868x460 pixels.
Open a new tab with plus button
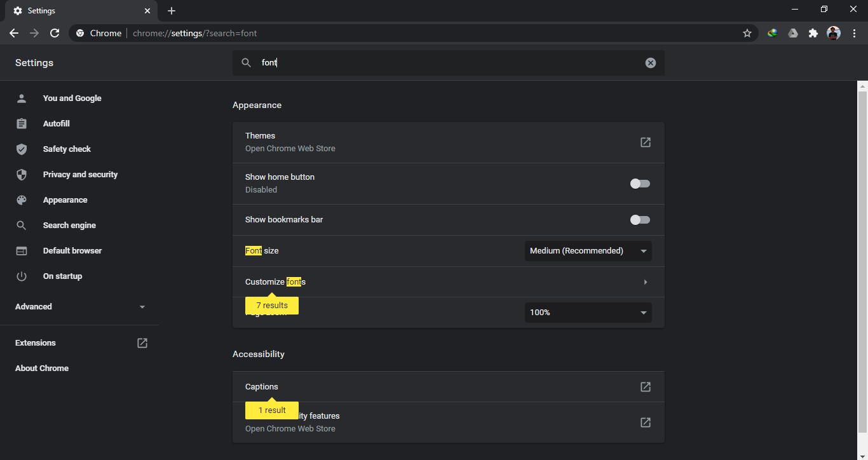[172, 11]
